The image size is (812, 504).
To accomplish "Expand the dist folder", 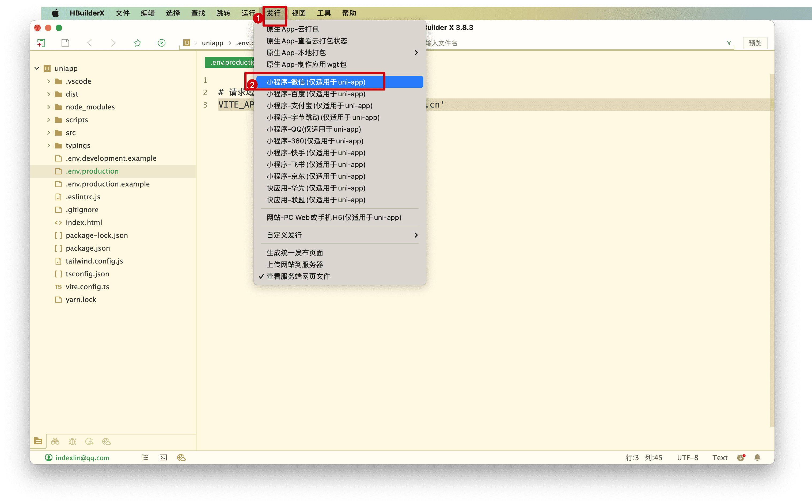I will click(49, 94).
